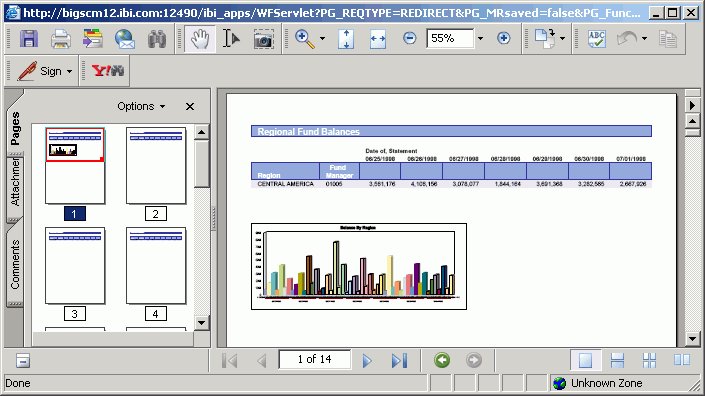Open search with the binoculars icon
Image resolution: width=705 pixels, height=396 pixels.
[x=157, y=39]
